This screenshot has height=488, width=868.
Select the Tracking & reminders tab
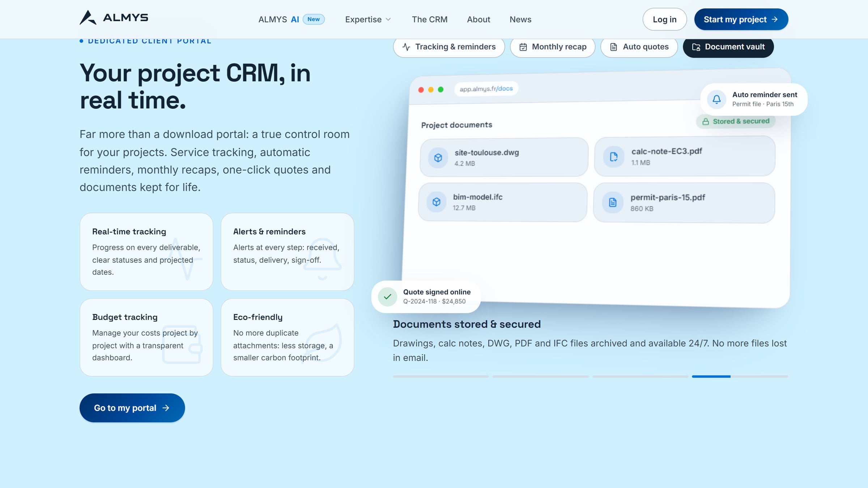(449, 47)
